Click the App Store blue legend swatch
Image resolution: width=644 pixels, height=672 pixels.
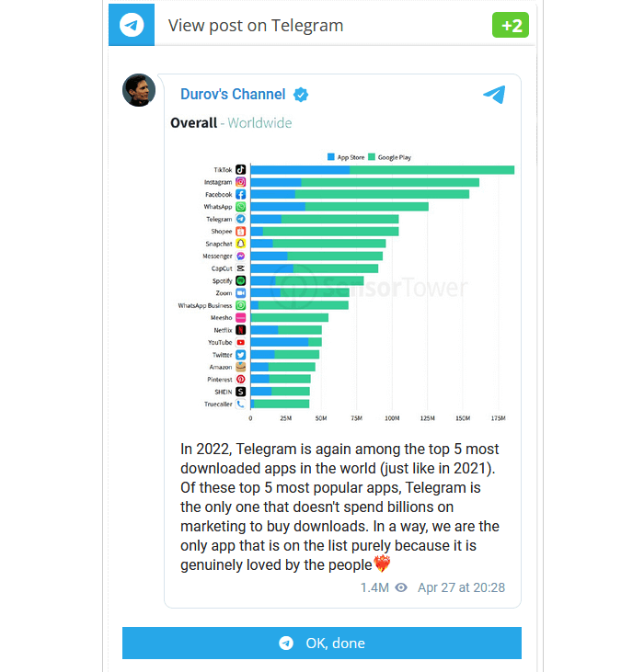(331, 157)
